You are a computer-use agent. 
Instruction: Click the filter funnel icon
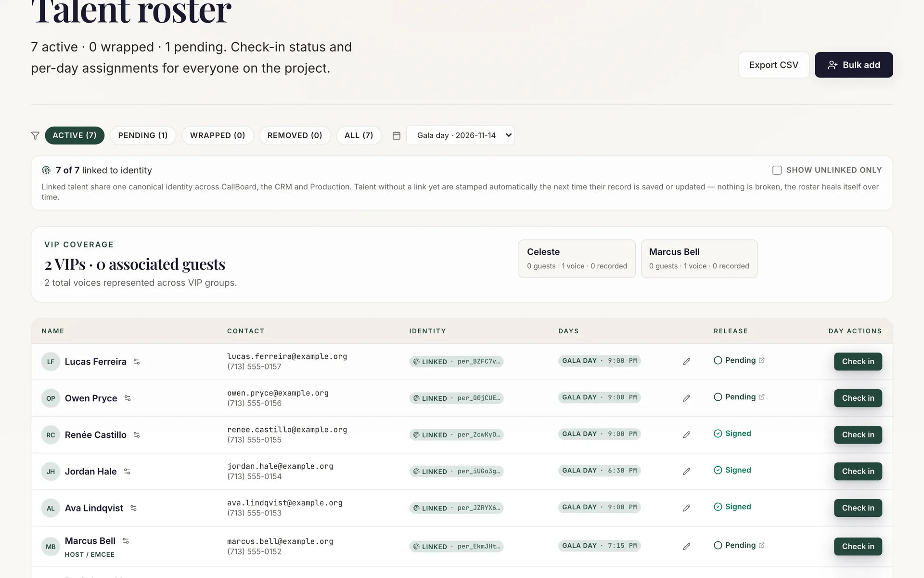[x=35, y=136]
